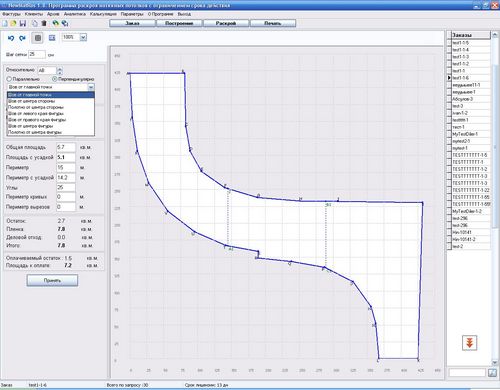Select the 'Параллельно' radio button
This screenshot has width=500, height=390.
(x=9, y=79)
